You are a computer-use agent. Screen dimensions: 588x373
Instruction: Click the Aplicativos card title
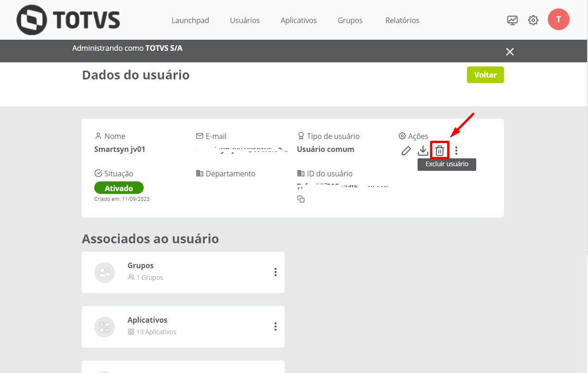coord(147,320)
